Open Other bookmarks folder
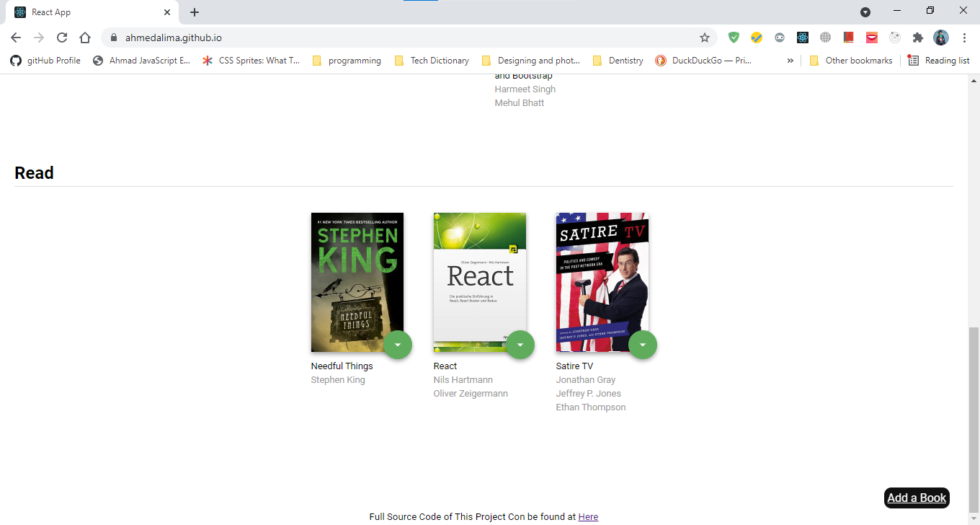This screenshot has width=980, height=525. 851,61
